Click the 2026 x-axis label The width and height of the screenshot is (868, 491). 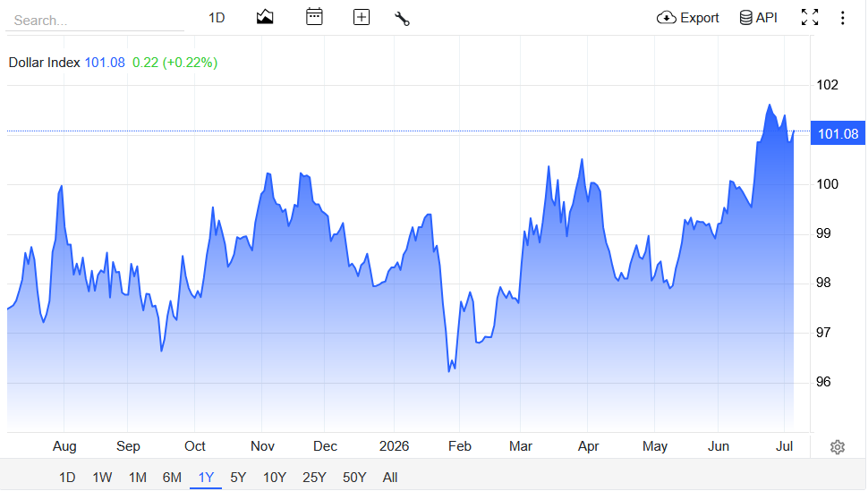point(394,446)
